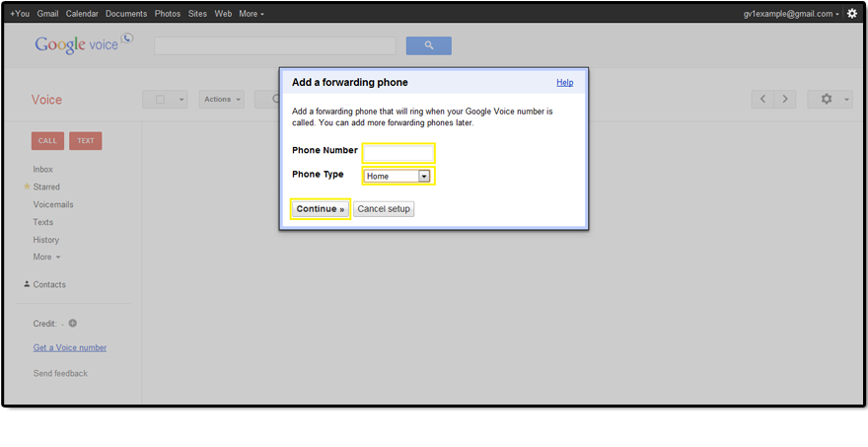This screenshot has width=868, height=447.
Task: Open the Voicemails folder
Action: click(53, 204)
